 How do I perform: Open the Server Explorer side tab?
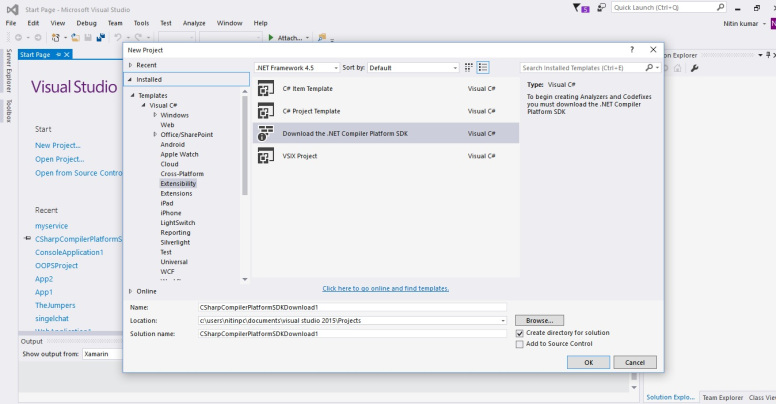coord(8,70)
